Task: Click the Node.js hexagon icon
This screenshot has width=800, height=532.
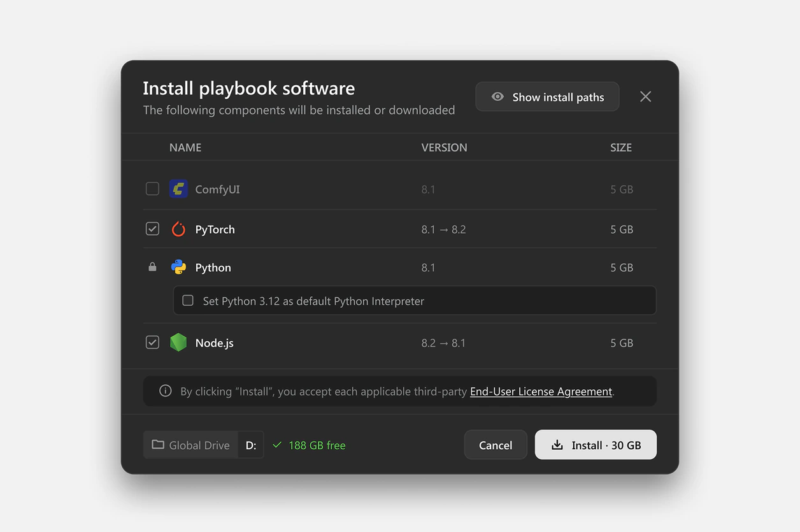Action: [178, 343]
